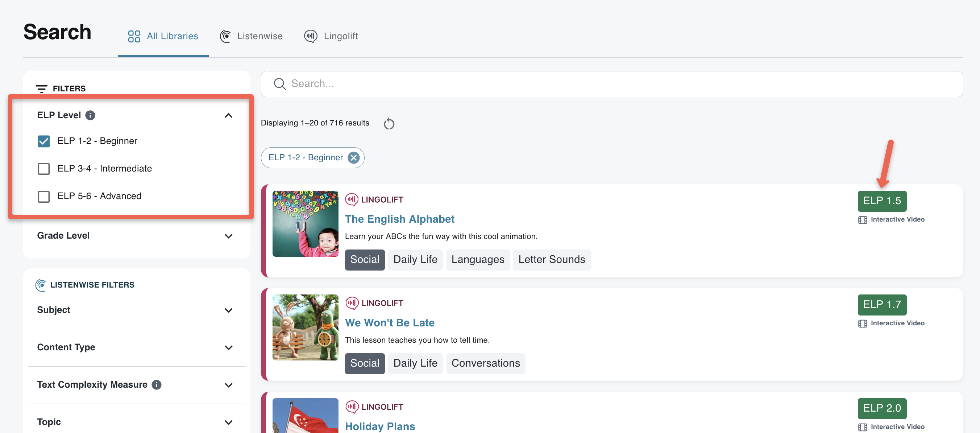Open The English Alphabet lesson

tap(399, 219)
